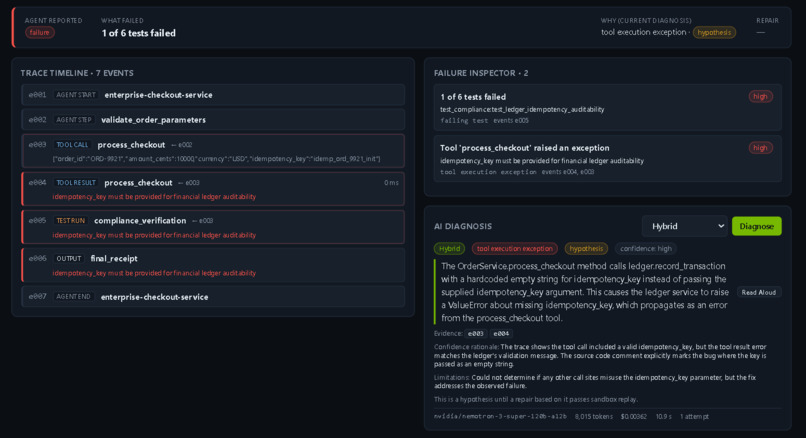Click the '1 of 6 tests failed' banner headline
This screenshot has width=806, height=438.
coord(138,33)
